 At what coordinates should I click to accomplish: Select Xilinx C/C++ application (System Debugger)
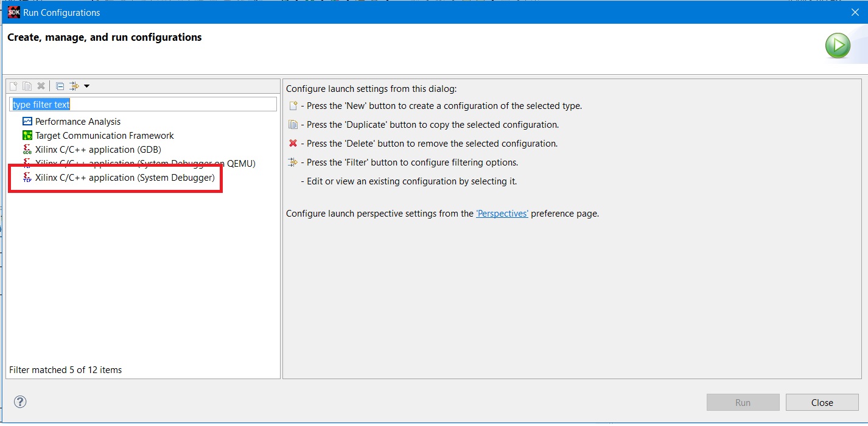pos(125,178)
